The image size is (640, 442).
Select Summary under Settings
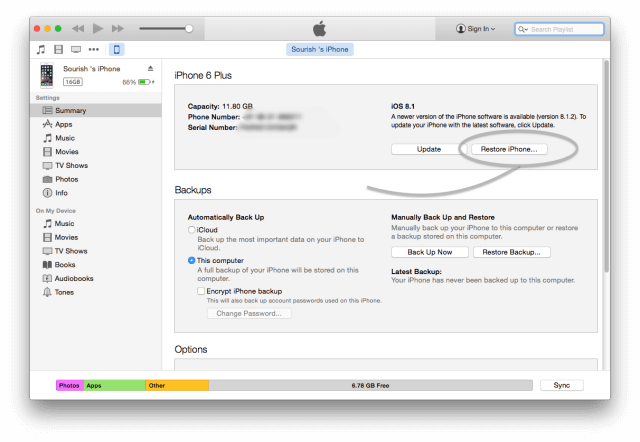(96, 111)
